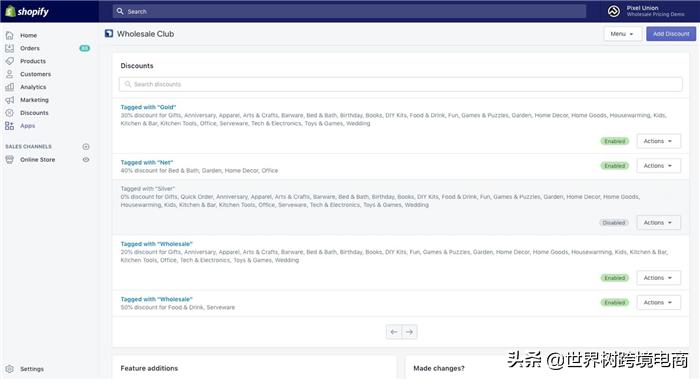Click the Orders inbox icon
Viewport: 700px width, 380px height.
[9, 48]
